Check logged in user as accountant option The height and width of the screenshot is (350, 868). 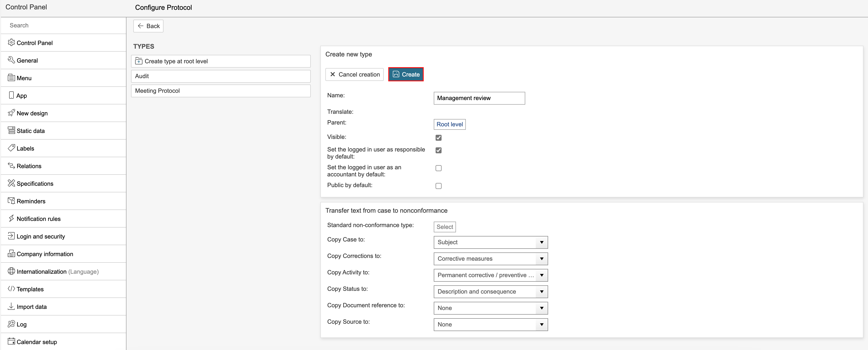click(x=438, y=168)
